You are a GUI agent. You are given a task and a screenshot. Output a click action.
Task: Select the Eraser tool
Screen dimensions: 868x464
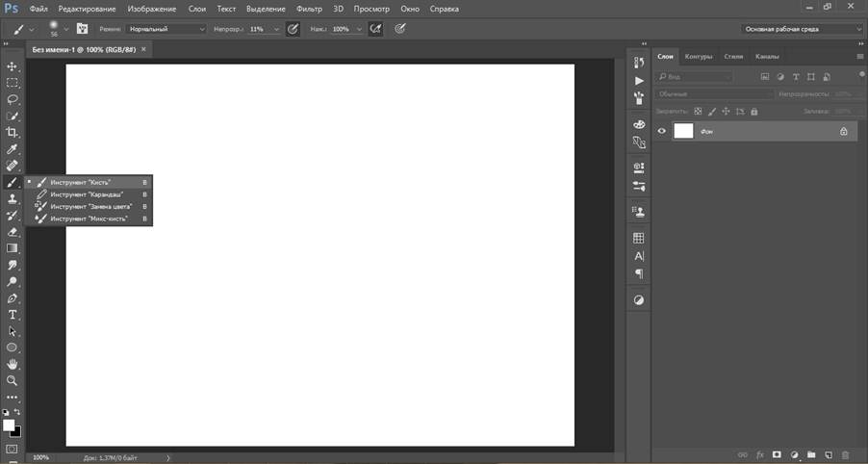click(12, 232)
